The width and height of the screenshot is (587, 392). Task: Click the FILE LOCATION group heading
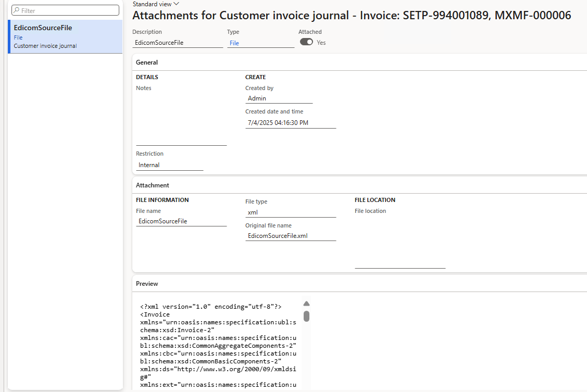coord(374,200)
